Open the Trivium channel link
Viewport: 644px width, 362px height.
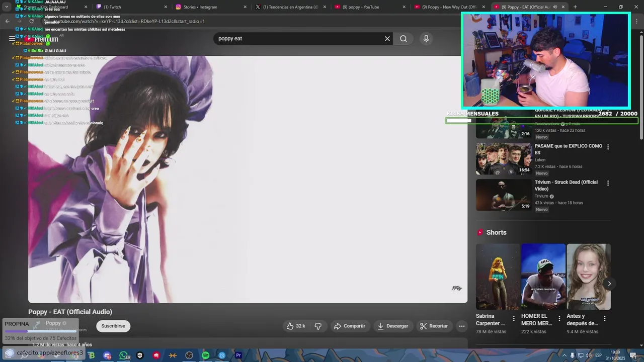click(x=541, y=196)
